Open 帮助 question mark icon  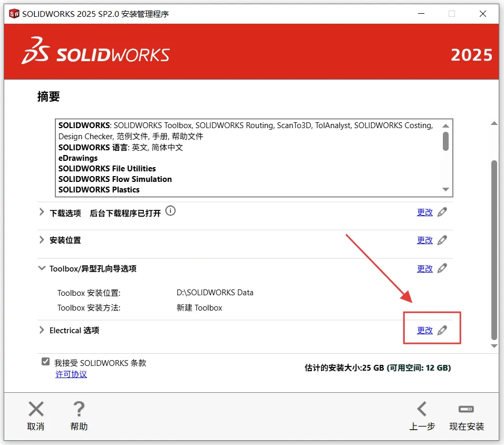(79, 409)
